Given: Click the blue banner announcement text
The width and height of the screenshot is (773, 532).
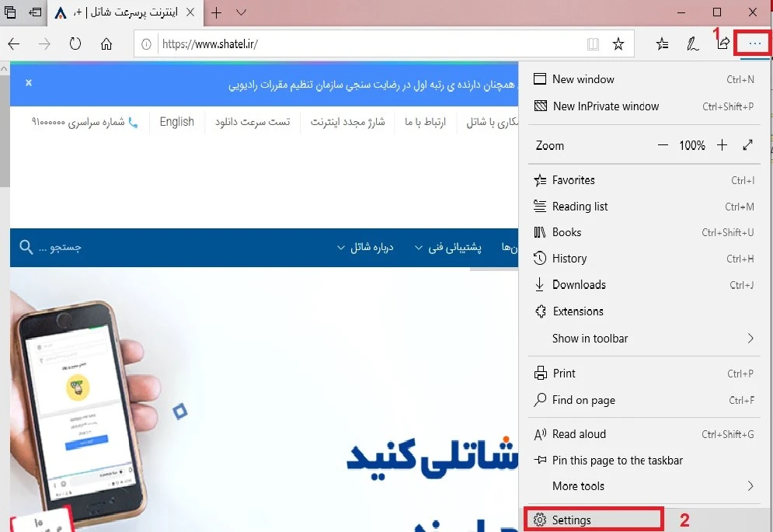Looking at the screenshot, I should pos(372,85).
